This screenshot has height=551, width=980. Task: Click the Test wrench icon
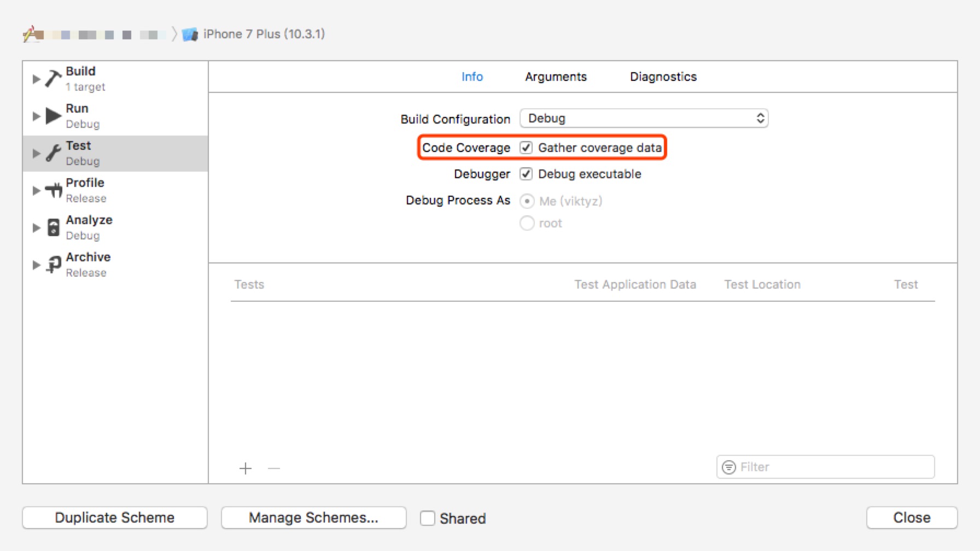[x=53, y=153]
